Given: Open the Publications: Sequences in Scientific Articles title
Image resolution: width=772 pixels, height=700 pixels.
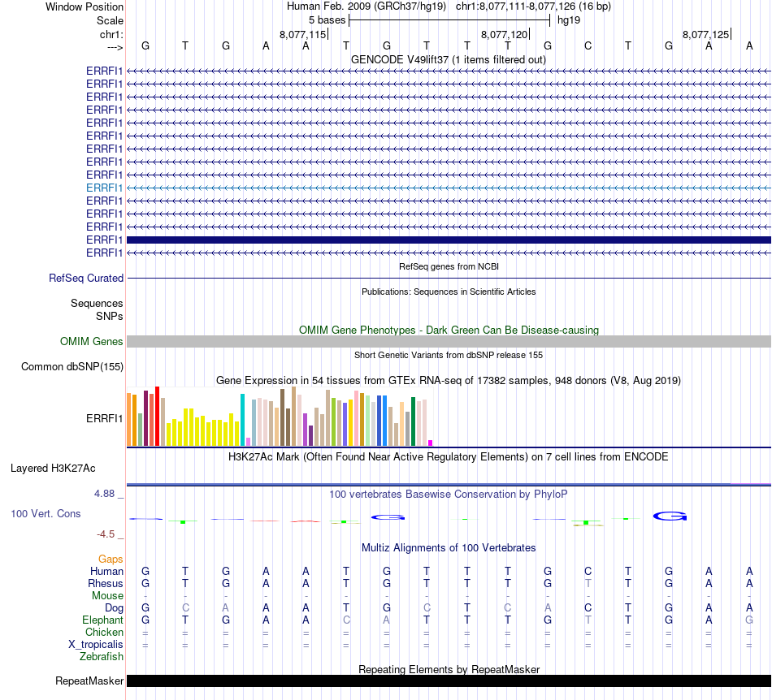Looking at the screenshot, I should pyautogui.click(x=449, y=292).
